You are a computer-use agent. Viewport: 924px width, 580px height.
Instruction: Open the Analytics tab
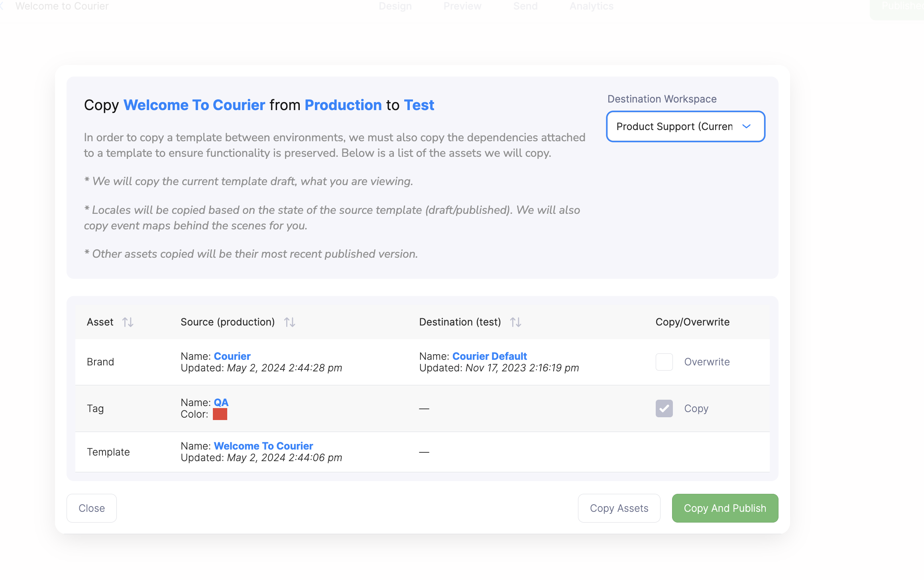[591, 6]
